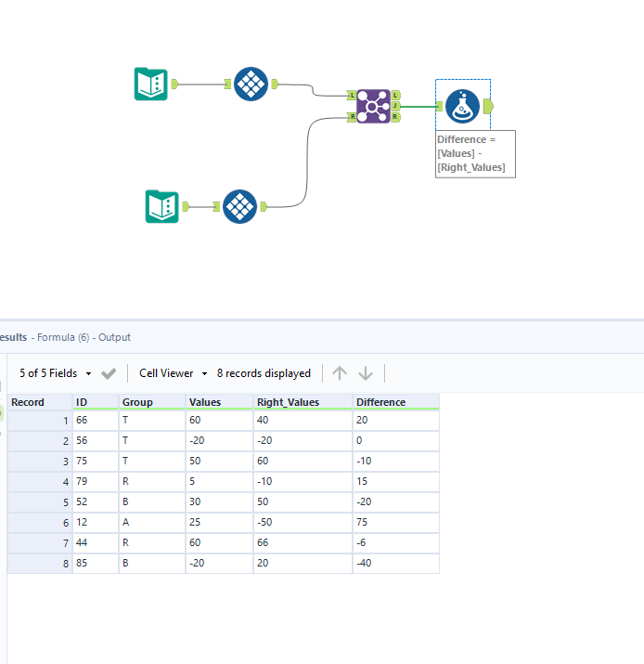
Task: Click the Join tool J output anchor
Action: pos(395,106)
